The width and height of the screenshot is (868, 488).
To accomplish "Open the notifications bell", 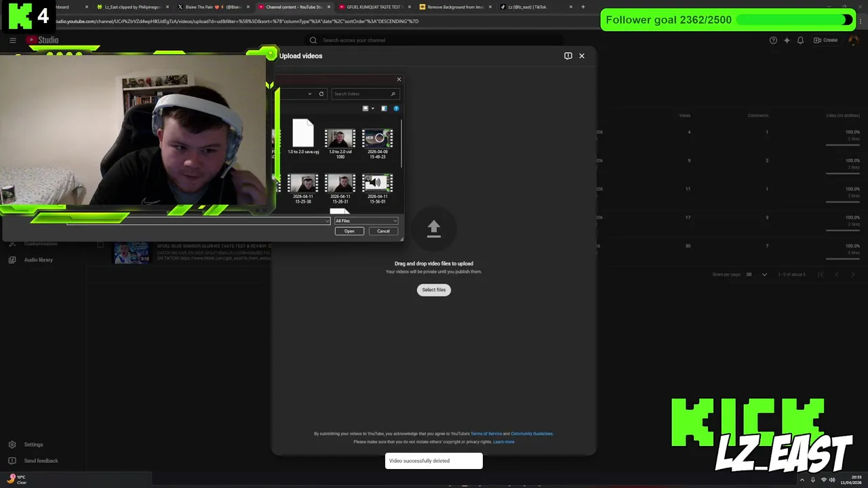I will (x=800, y=40).
